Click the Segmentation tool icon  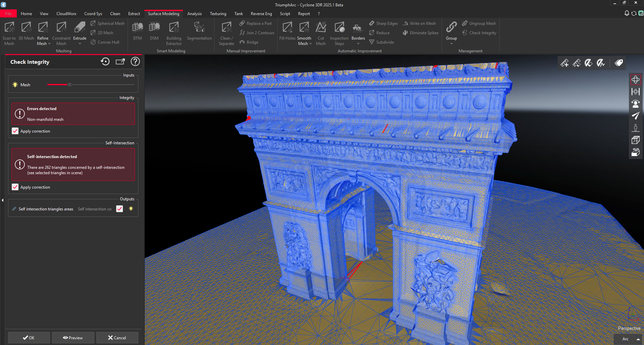tap(199, 28)
